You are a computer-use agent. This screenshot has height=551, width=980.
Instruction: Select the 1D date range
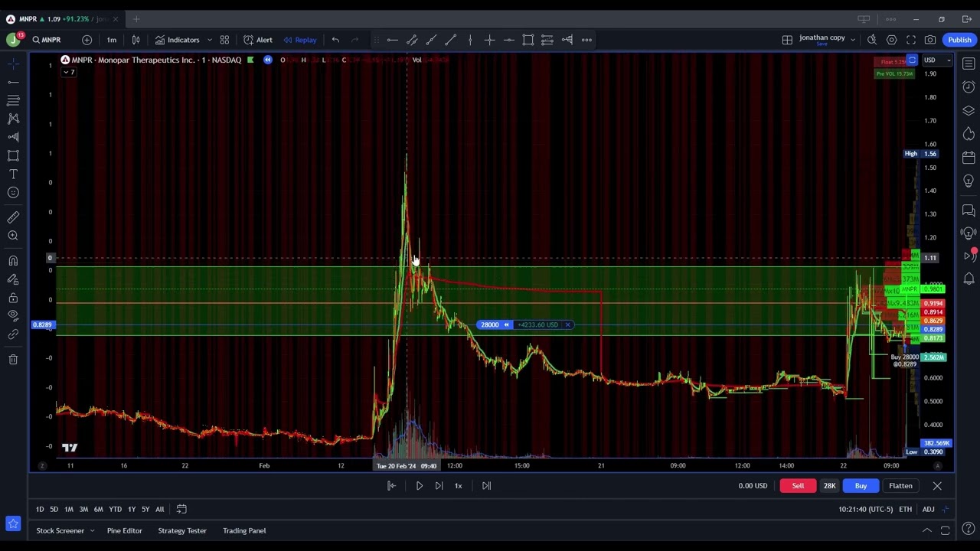tap(40, 509)
